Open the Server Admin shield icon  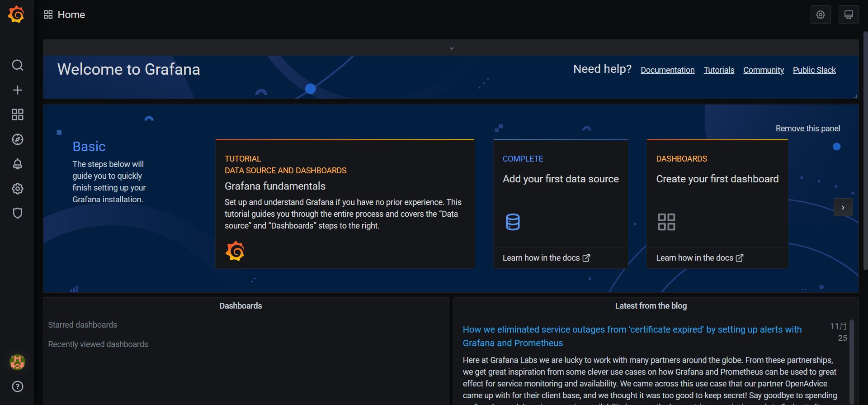point(17,213)
